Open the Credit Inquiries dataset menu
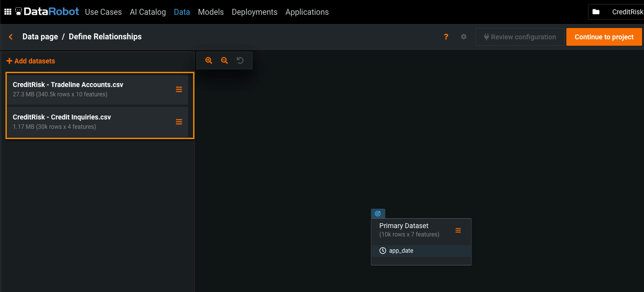The height and width of the screenshot is (292, 644). (x=179, y=121)
